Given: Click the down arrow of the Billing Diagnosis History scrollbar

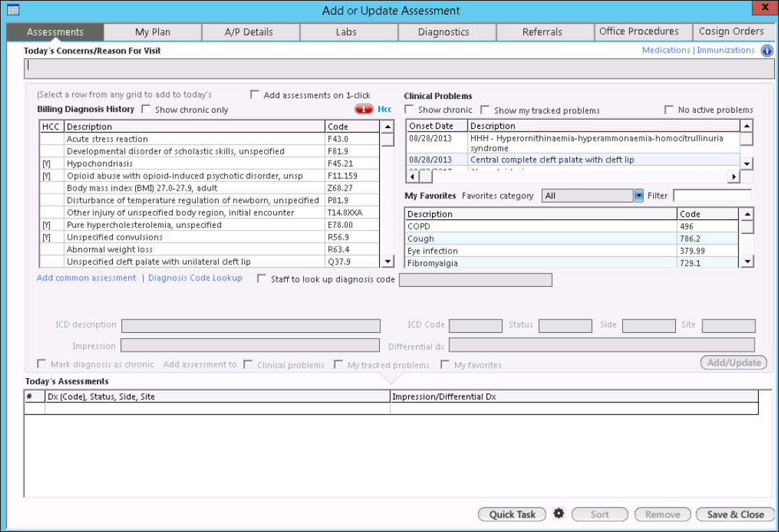Looking at the screenshot, I should 387,261.
